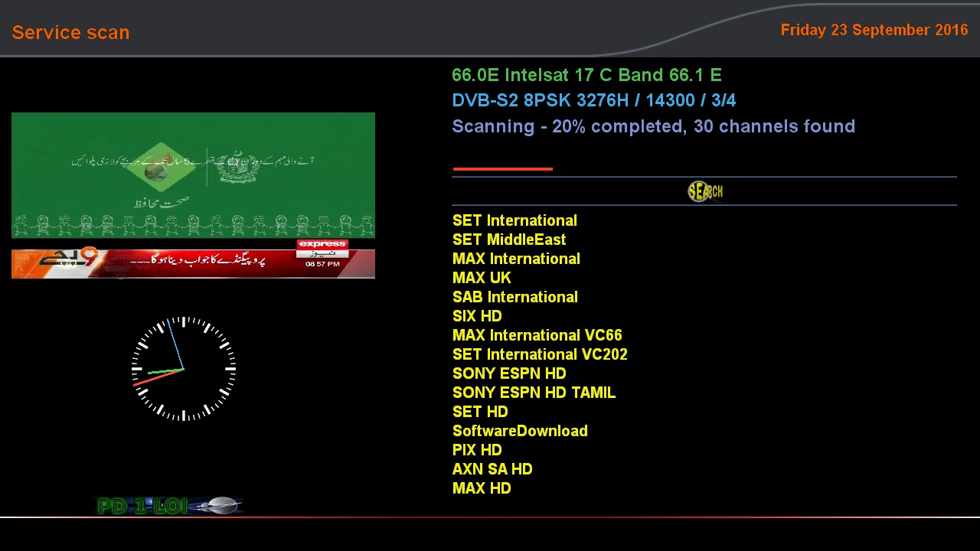Screen dimensions: 980x551
Task: Select the SoftwareDownload service entry
Action: pyautogui.click(x=520, y=431)
